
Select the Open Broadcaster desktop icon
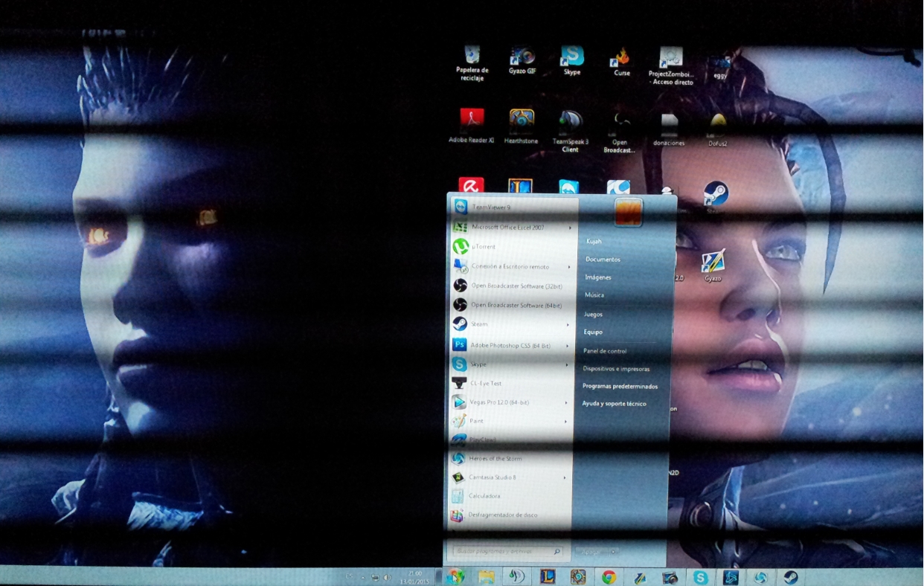click(620, 132)
